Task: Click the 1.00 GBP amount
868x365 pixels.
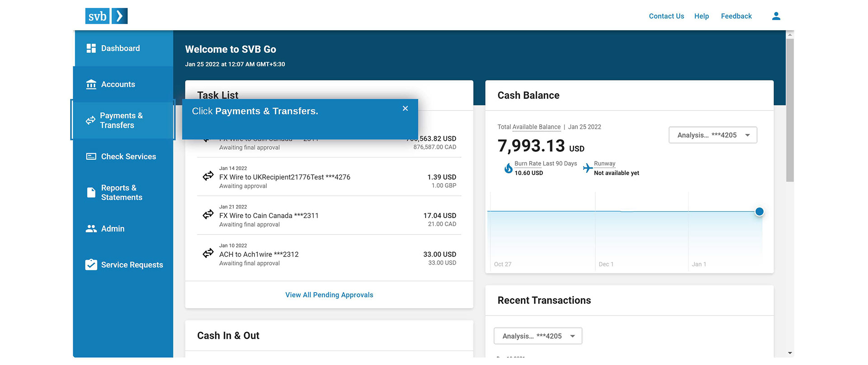Action: pyautogui.click(x=443, y=186)
